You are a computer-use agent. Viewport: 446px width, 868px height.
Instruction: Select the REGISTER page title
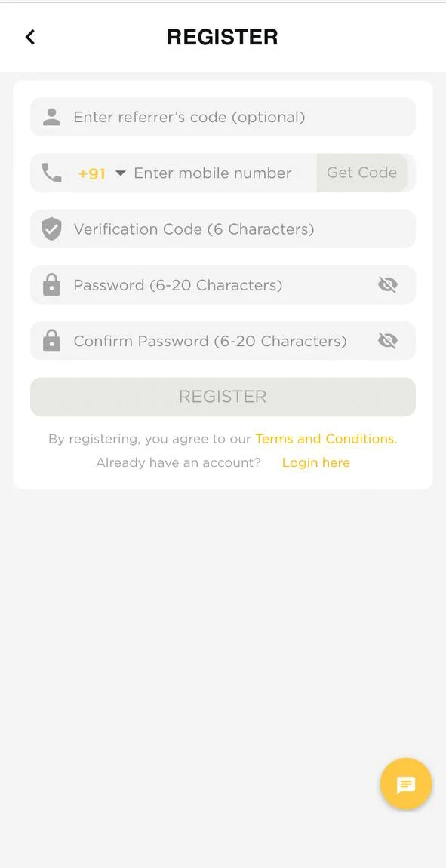222,36
